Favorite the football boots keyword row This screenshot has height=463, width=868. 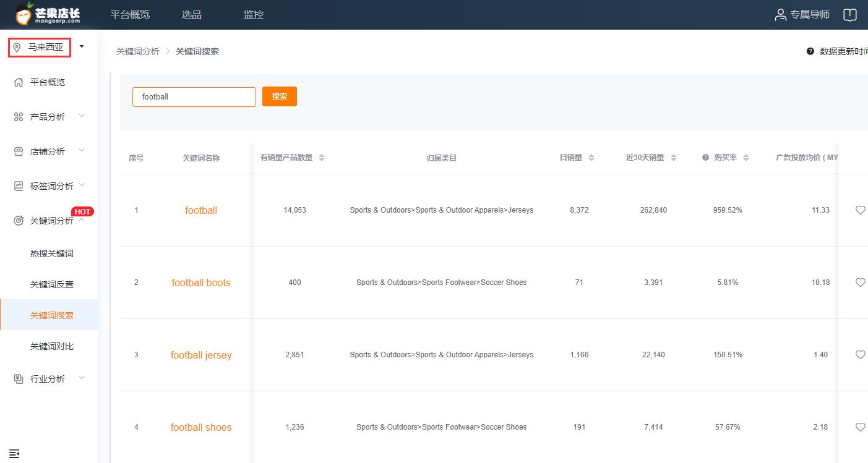pyautogui.click(x=860, y=282)
